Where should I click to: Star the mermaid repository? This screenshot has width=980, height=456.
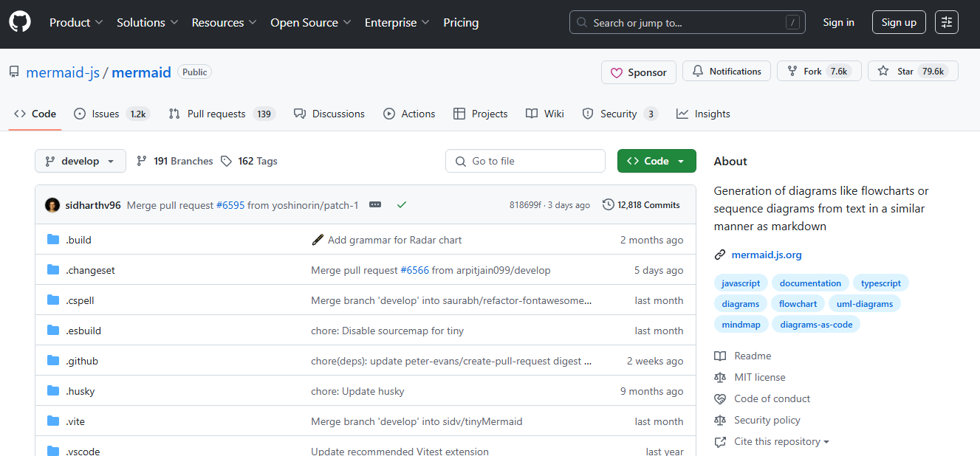coord(913,72)
